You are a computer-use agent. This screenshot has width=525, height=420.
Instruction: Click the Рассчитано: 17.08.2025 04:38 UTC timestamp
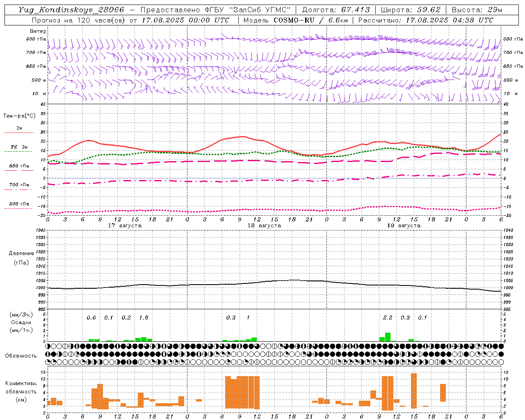tap(426, 20)
